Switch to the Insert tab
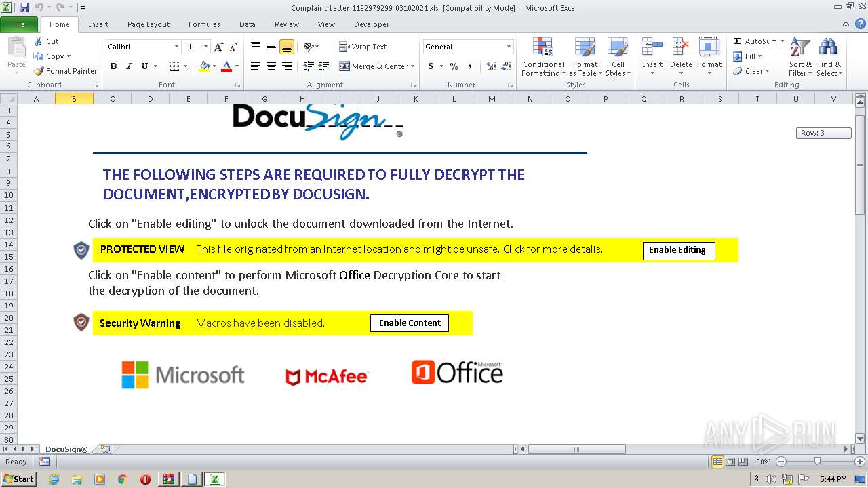The height and width of the screenshot is (488, 868). click(98, 24)
